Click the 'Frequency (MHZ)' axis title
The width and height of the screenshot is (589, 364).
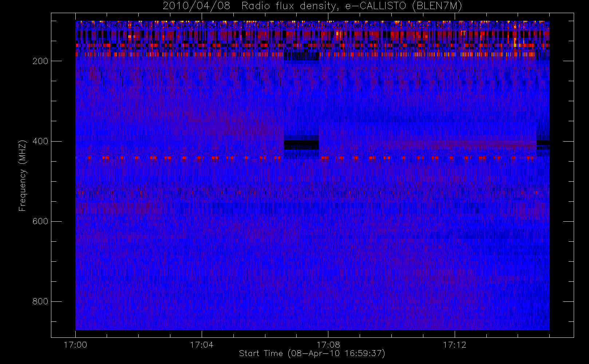pyautogui.click(x=23, y=175)
